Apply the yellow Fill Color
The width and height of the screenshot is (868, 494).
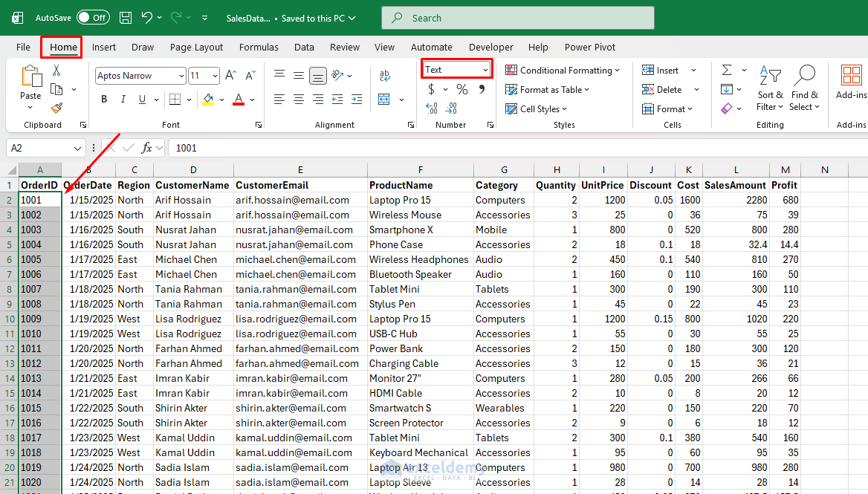pyautogui.click(x=208, y=100)
